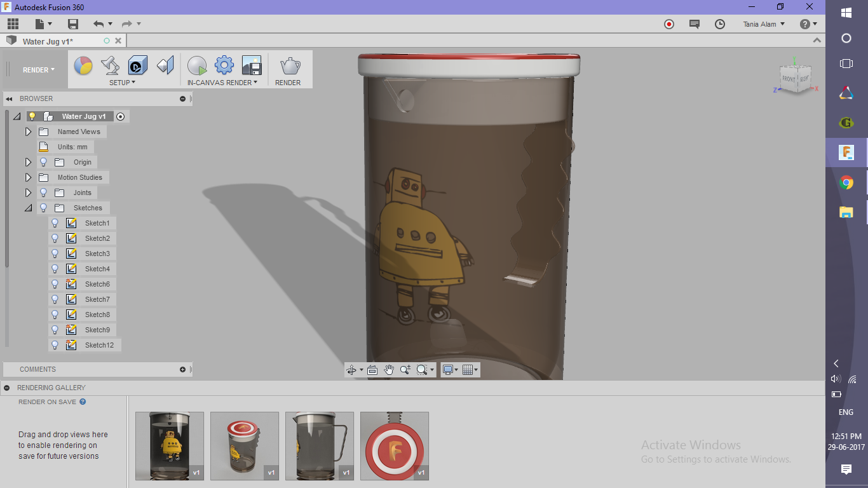The width and height of the screenshot is (868, 488).
Task: Toggle Sketch1 visibility lightbulb
Action: (x=55, y=223)
